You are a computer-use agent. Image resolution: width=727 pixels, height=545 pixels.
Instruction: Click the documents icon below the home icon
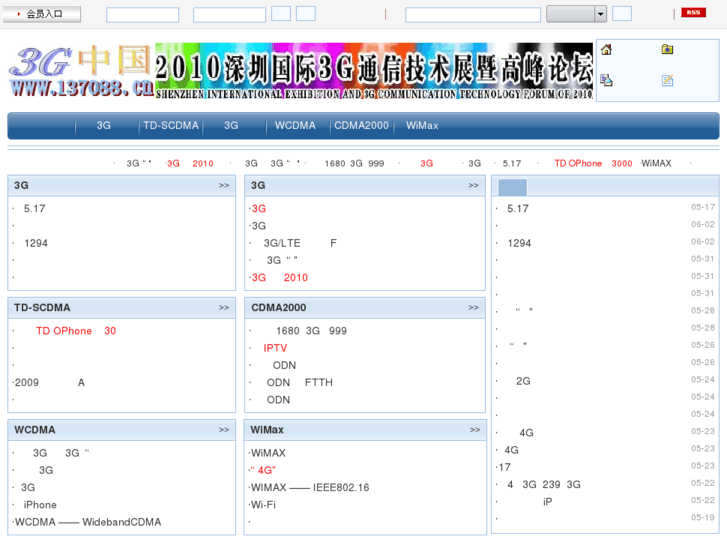[606, 81]
